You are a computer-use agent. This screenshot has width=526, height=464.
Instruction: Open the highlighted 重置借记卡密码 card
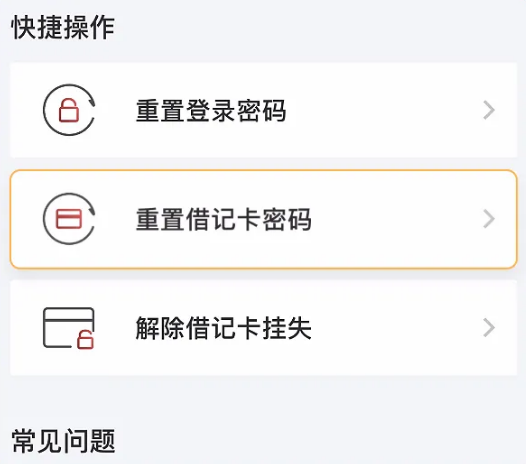[x=264, y=219]
